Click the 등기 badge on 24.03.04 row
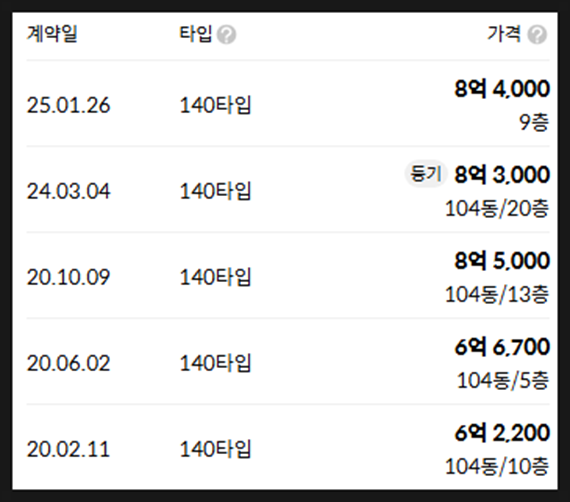570x502 pixels. click(x=425, y=174)
